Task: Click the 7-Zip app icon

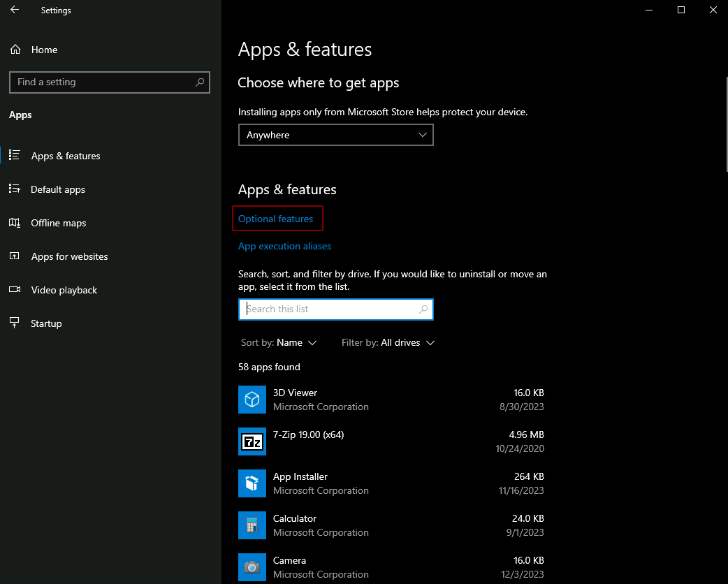Action: coord(252,441)
